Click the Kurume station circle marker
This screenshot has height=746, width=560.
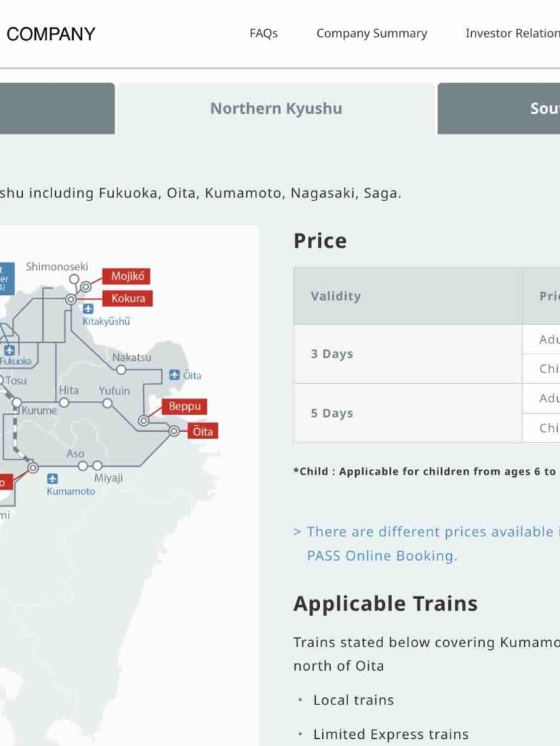16,403
